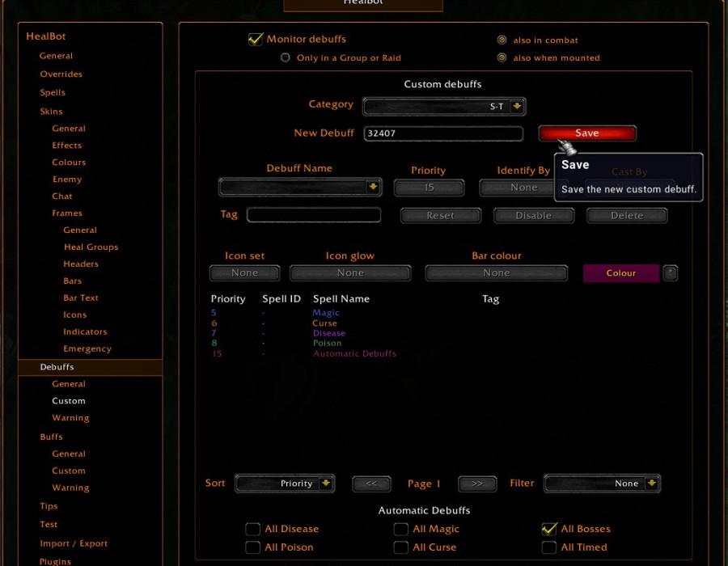
Task: Click the Icon glow None selector
Action: click(350, 272)
